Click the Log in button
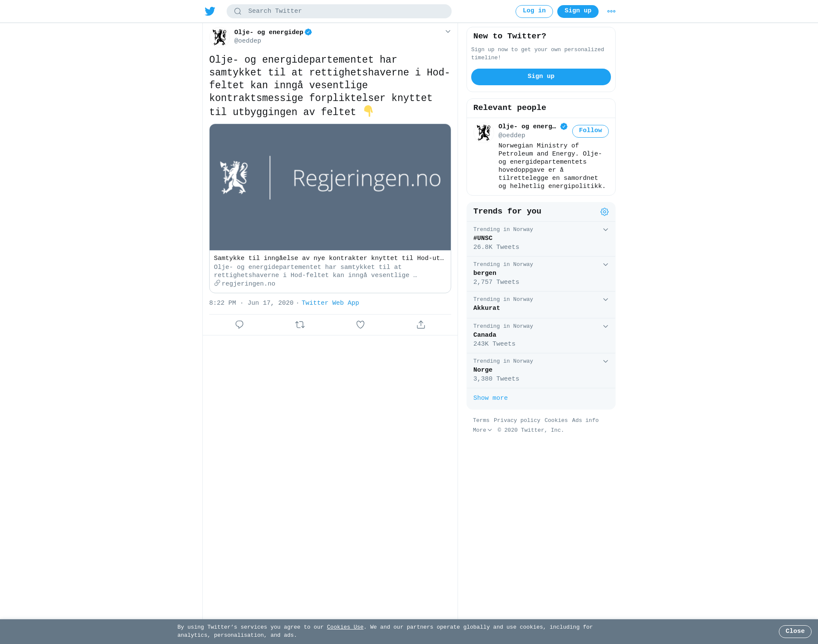Image resolution: width=818 pixels, height=644 pixels. coord(534,11)
